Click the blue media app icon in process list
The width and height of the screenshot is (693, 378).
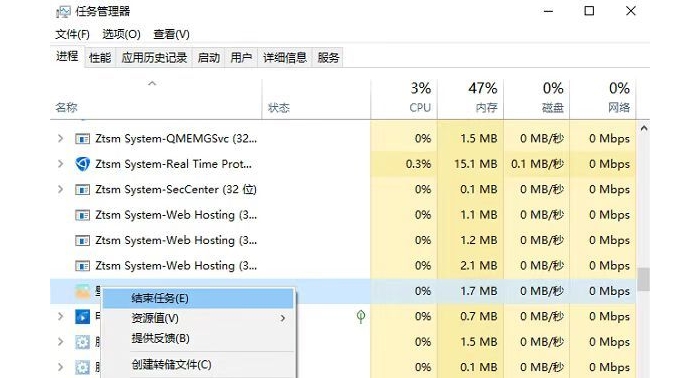pyautogui.click(x=82, y=317)
